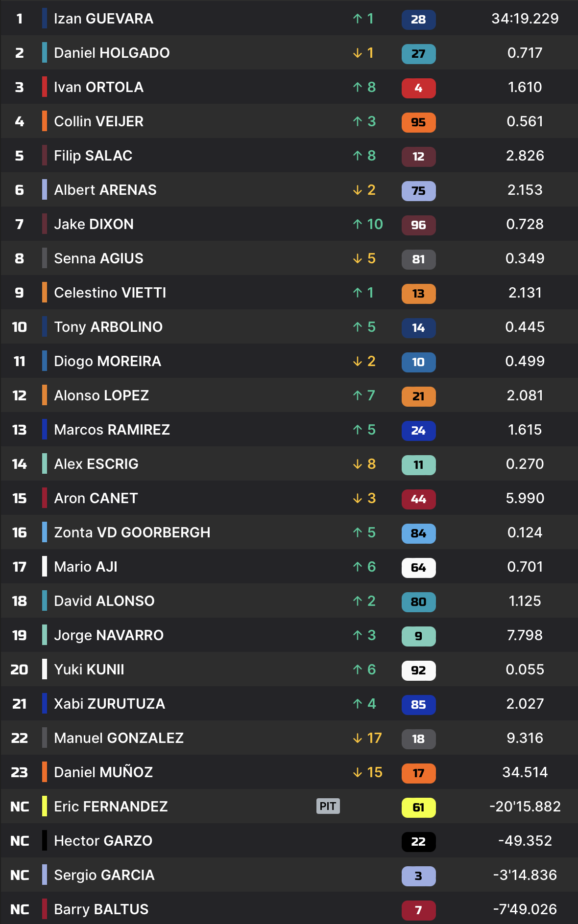Click Aron Canet's gap time 5.990
The width and height of the screenshot is (578, 924).
pos(525,498)
